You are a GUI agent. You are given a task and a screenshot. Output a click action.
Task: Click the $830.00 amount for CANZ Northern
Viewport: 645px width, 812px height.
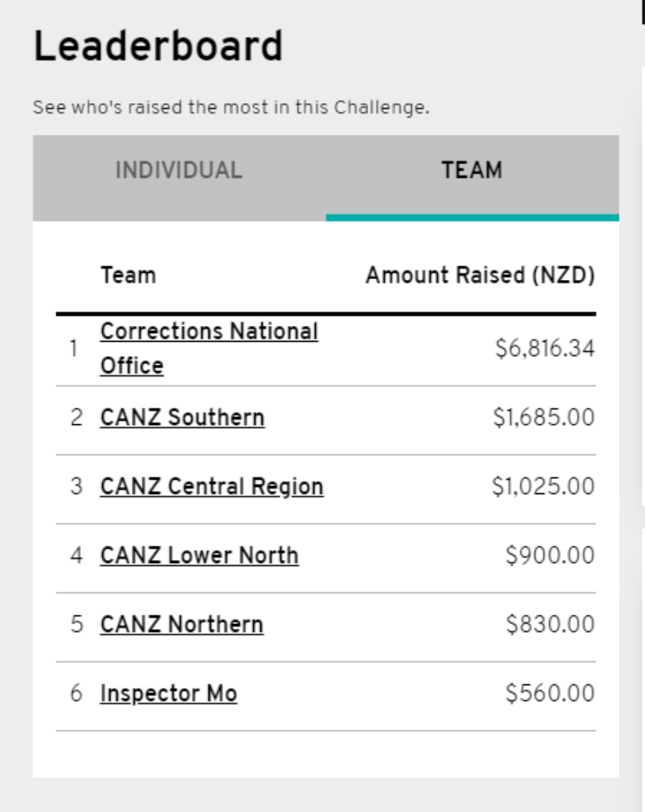[x=550, y=624]
